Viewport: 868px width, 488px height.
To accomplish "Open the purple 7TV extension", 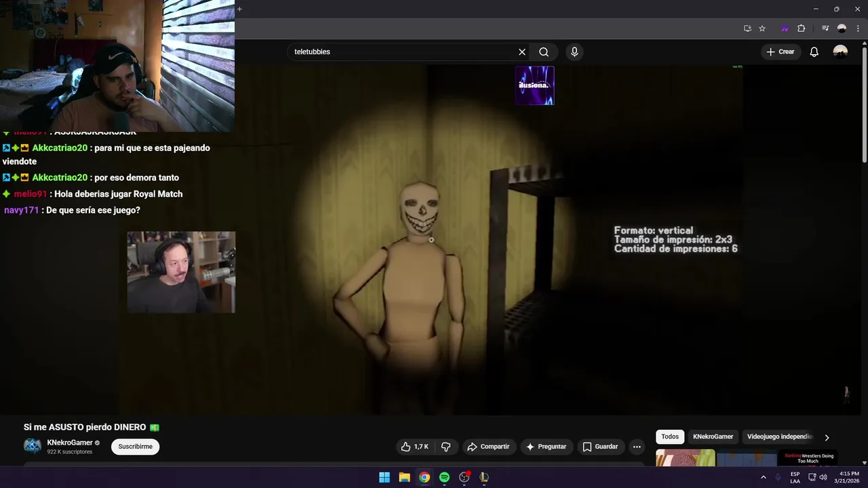I will click(x=785, y=28).
